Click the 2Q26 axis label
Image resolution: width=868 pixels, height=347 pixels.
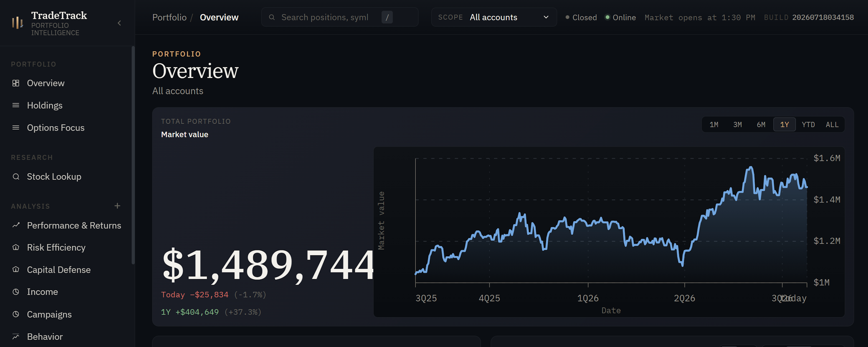(684, 298)
